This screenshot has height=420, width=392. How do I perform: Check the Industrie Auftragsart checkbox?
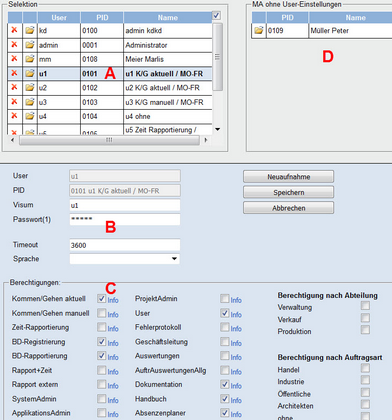pos(365,380)
